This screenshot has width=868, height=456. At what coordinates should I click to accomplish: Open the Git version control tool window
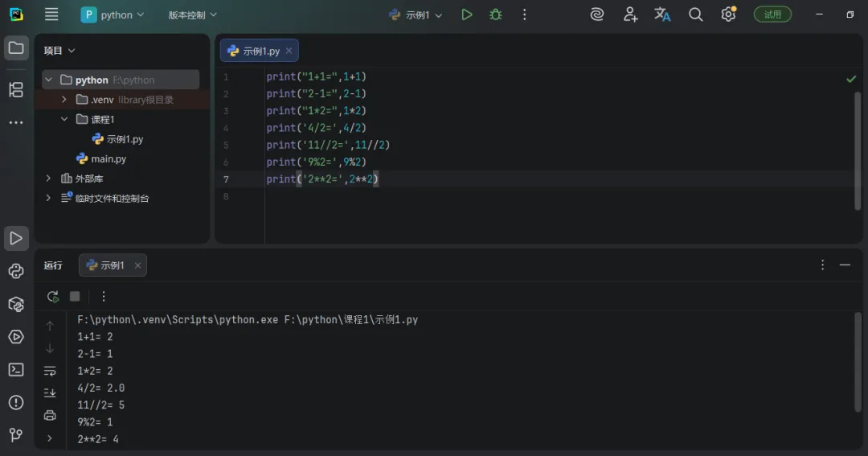pyautogui.click(x=16, y=435)
